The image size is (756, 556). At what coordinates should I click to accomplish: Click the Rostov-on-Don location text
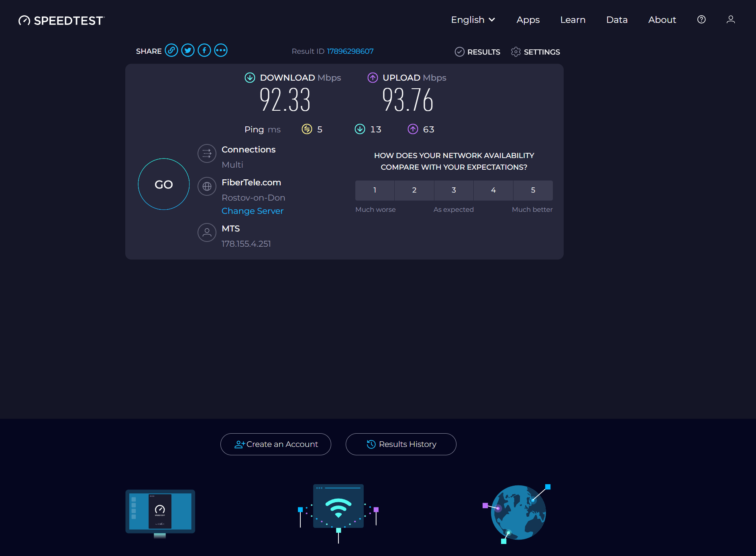pos(253,198)
